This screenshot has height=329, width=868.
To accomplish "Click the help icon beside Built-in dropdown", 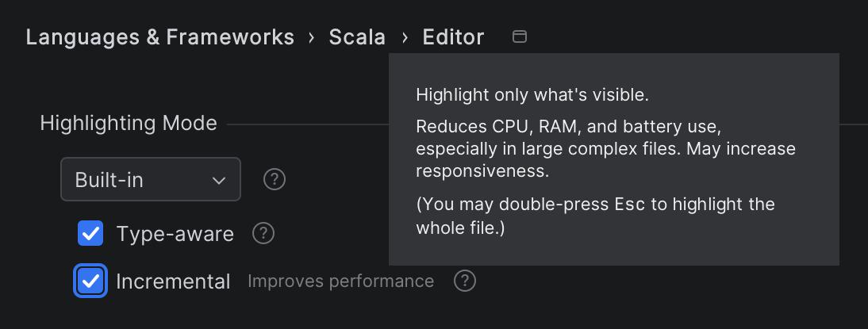I will tap(275, 179).
